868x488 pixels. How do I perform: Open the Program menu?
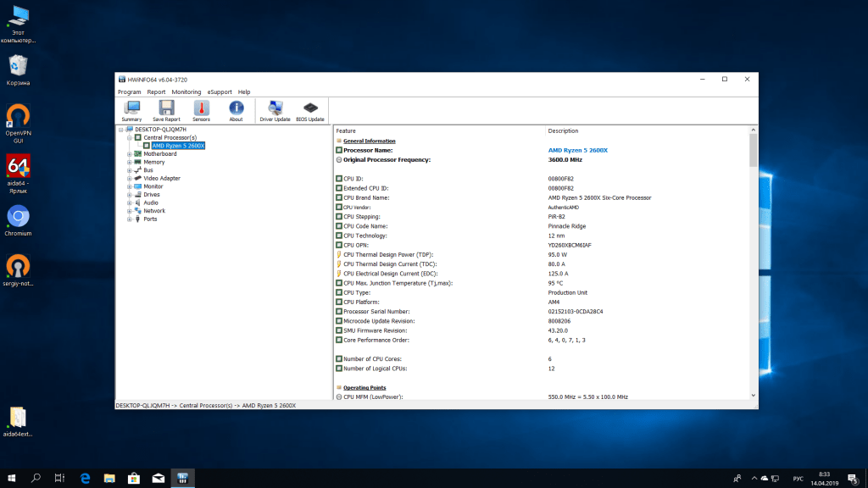coord(129,91)
